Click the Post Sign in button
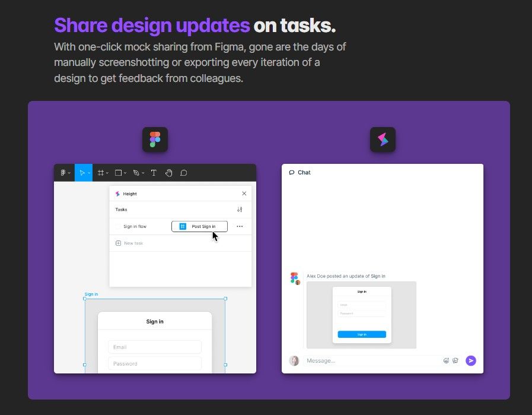532x415 pixels. tap(199, 226)
